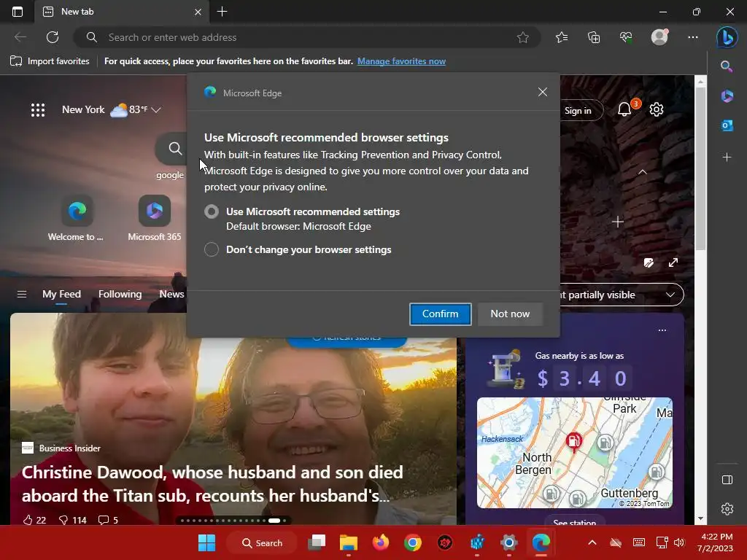
Task: Open sidebar settings gear
Action: 727,508
